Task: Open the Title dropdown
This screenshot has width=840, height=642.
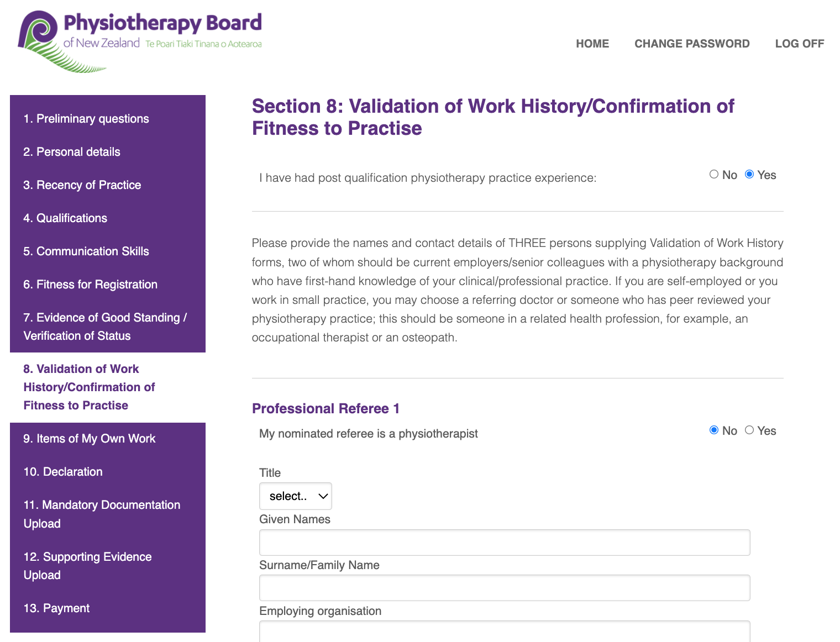Action: 296,496
